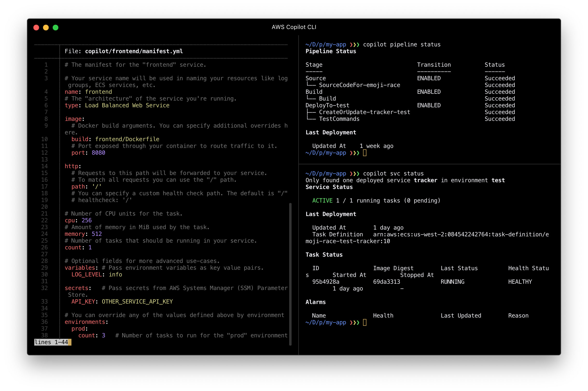Image resolution: width=588 pixels, height=391 pixels.
Task: Expand SourceCodeFor-emoji-race under the Source stage
Action: click(x=360, y=85)
